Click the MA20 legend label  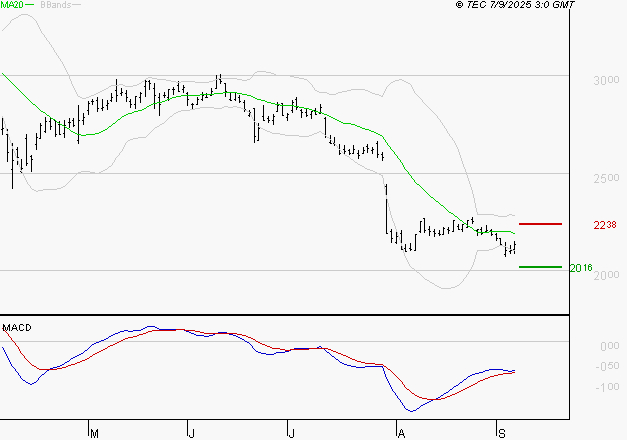(12, 5)
